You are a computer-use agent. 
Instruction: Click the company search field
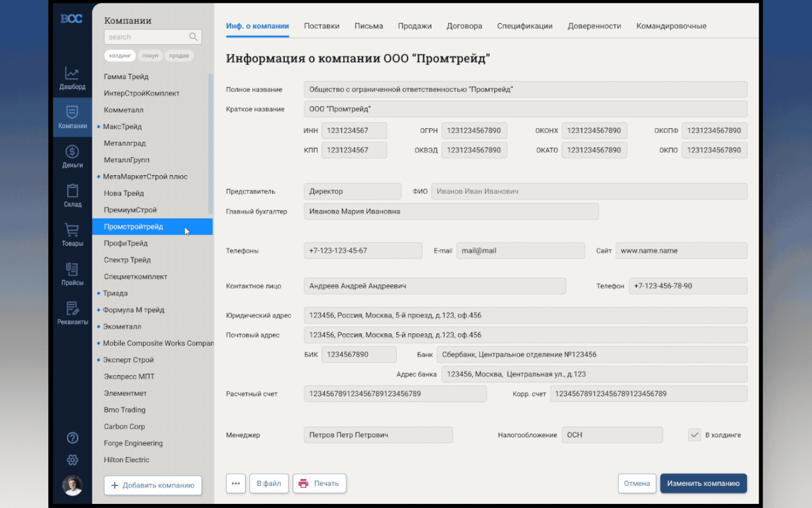(147, 37)
